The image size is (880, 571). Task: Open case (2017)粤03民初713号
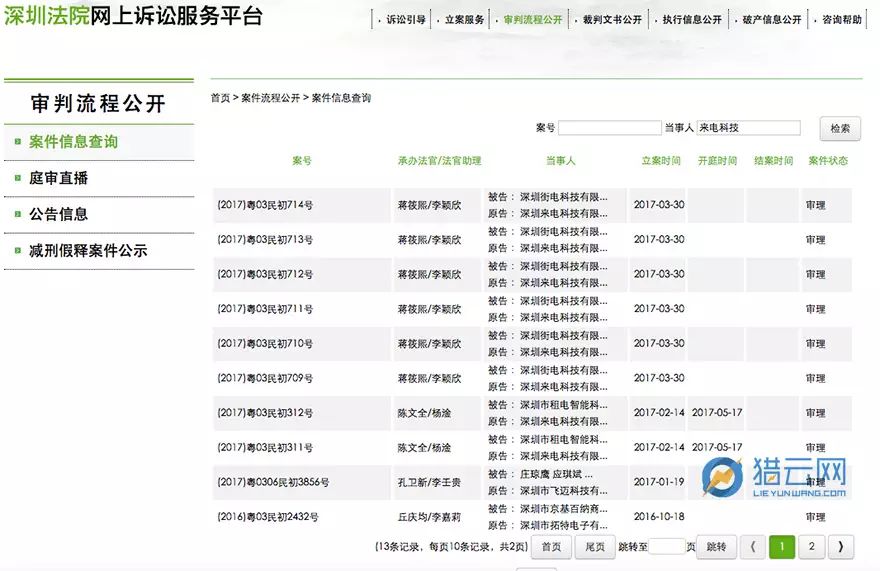pyautogui.click(x=265, y=240)
